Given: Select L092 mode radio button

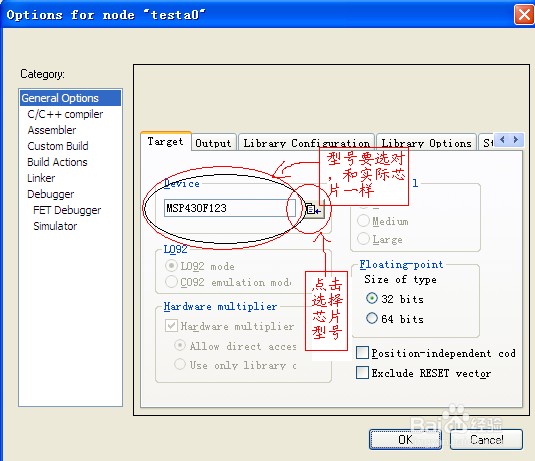Looking at the screenshot, I should point(171,265).
